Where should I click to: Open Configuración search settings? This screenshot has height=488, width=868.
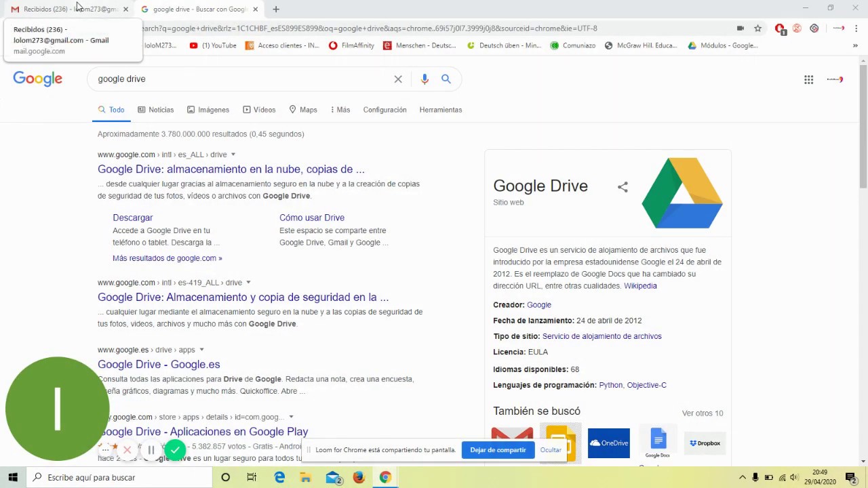tap(384, 110)
